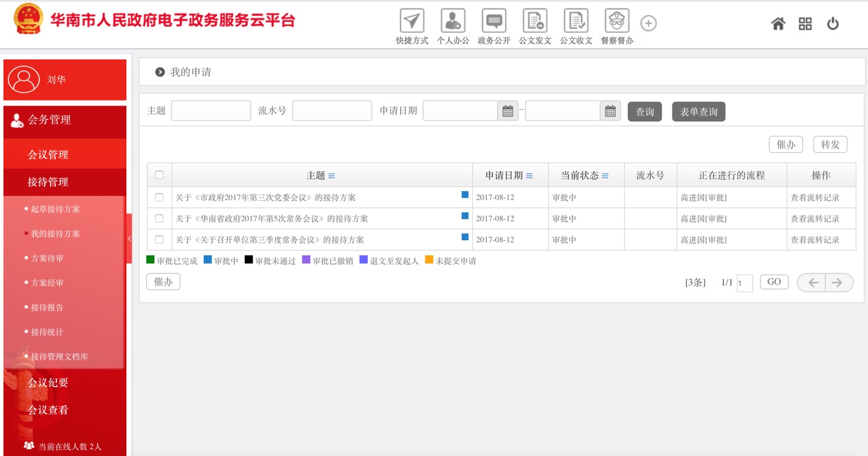Click the 公文收文 document receiving icon
The image size is (868, 456).
point(575,22)
